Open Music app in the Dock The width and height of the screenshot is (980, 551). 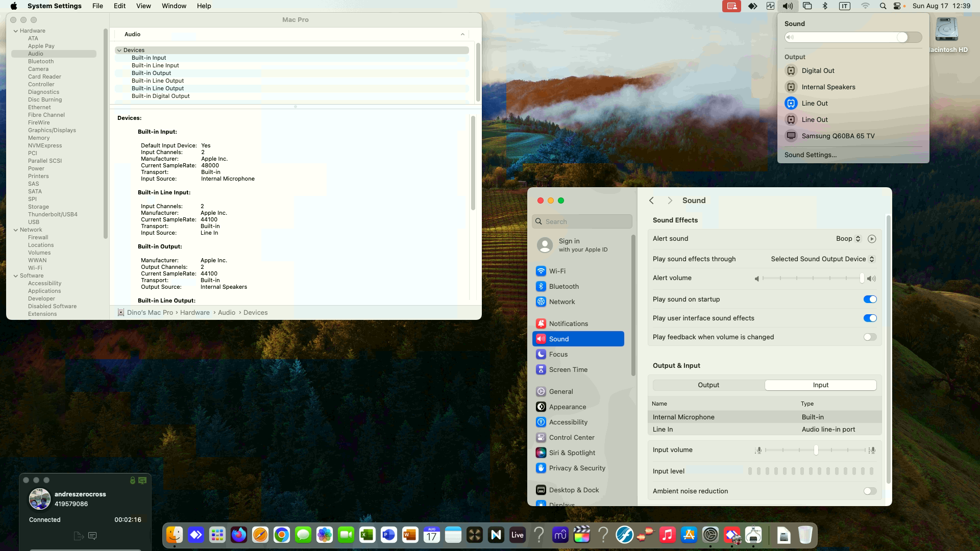667,535
